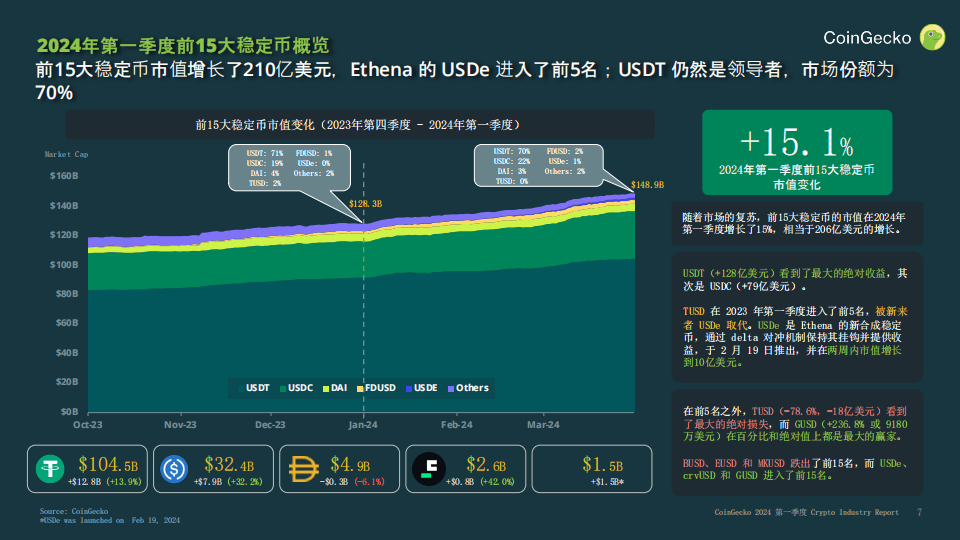The width and height of the screenshot is (960, 540).
Task: Click the Dec-23 x-axis label
Action: click(x=270, y=425)
